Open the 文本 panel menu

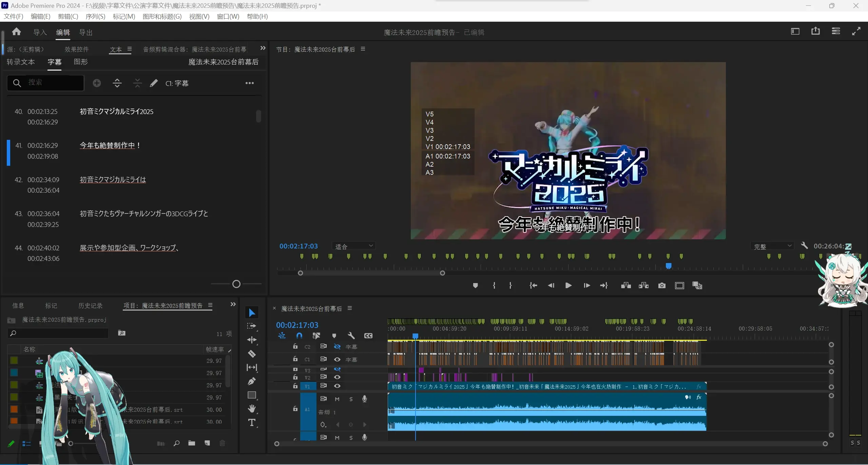(129, 49)
